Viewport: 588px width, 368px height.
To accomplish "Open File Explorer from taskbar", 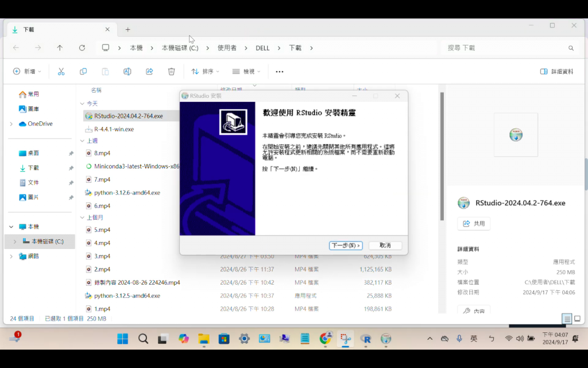I will (x=204, y=339).
